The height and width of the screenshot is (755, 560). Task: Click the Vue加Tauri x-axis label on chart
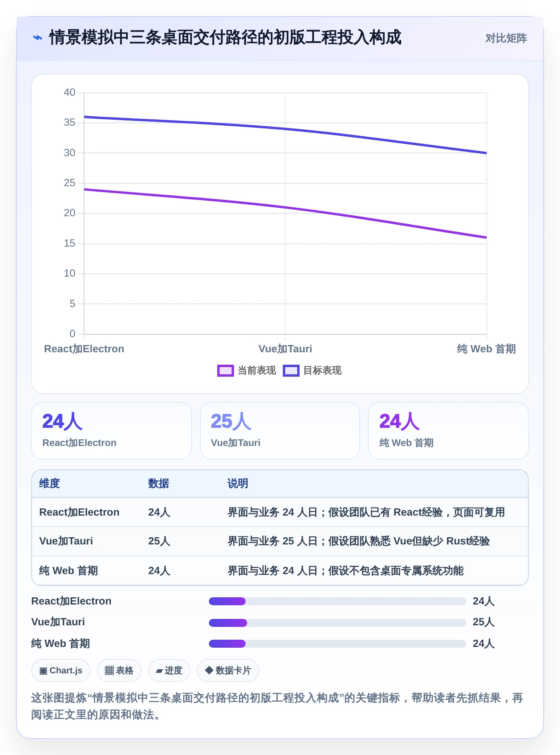point(285,349)
